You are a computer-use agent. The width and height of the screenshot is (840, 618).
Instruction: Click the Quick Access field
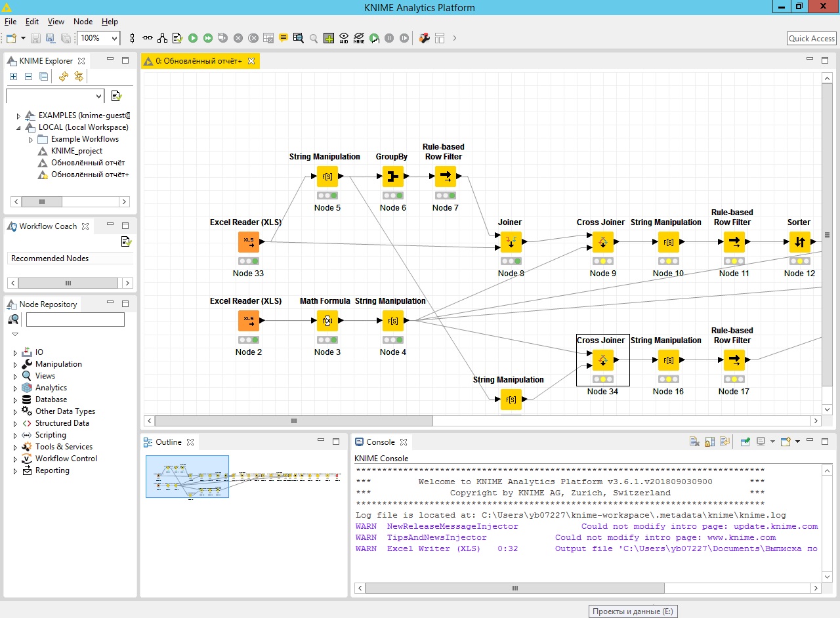pyautogui.click(x=811, y=39)
